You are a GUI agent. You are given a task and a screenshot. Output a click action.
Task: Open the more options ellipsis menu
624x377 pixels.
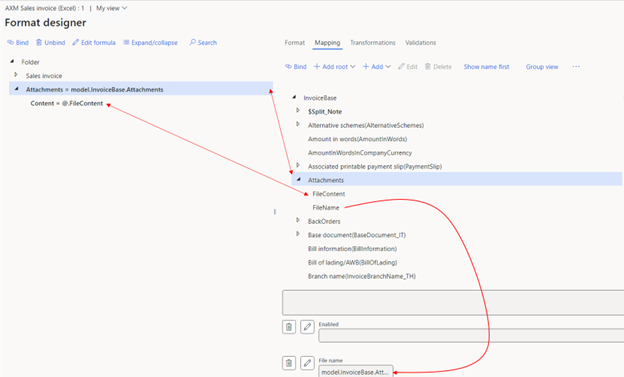(x=576, y=67)
